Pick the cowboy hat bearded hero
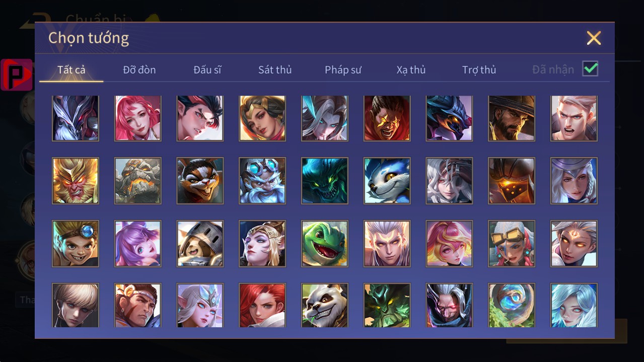Image resolution: width=644 pixels, height=362 pixels. (512, 118)
